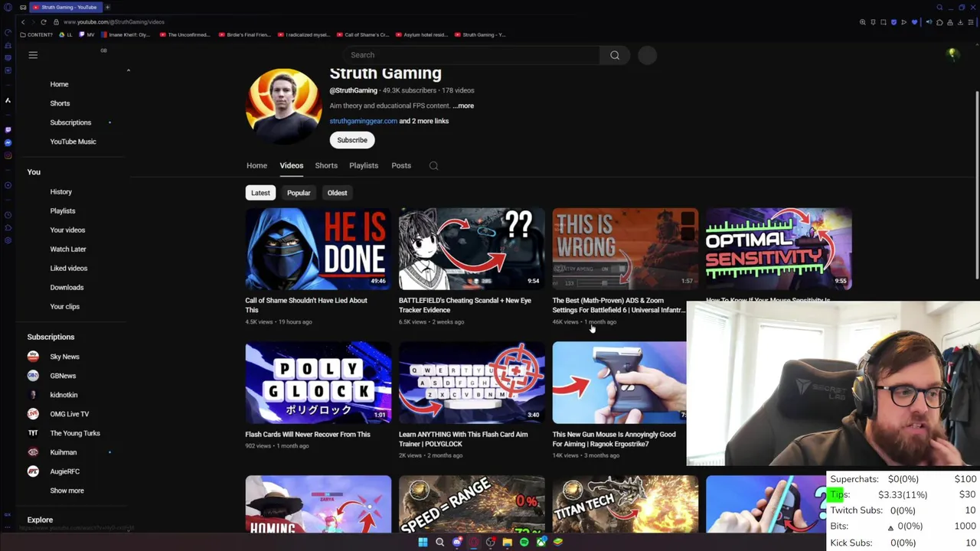This screenshot has height=551, width=980.
Task: Open the Battlefield cheating scandal thumbnail
Action: click(472, 249)
